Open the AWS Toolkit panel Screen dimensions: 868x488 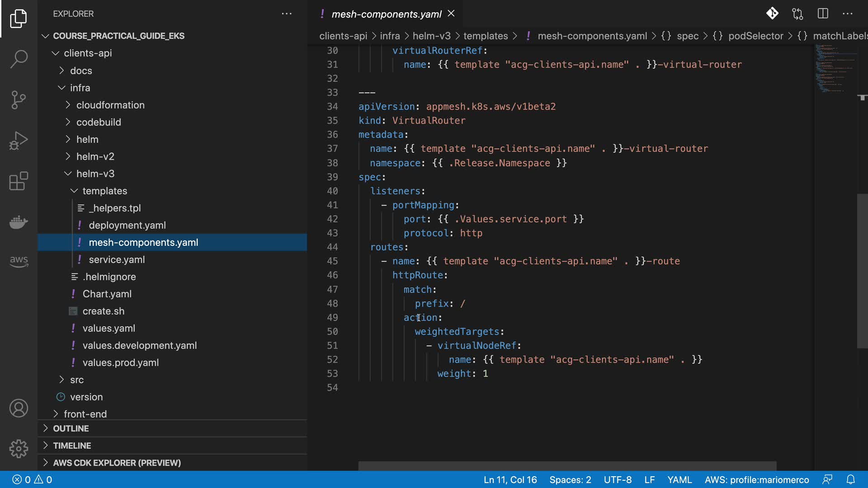(x=19, y=261)
